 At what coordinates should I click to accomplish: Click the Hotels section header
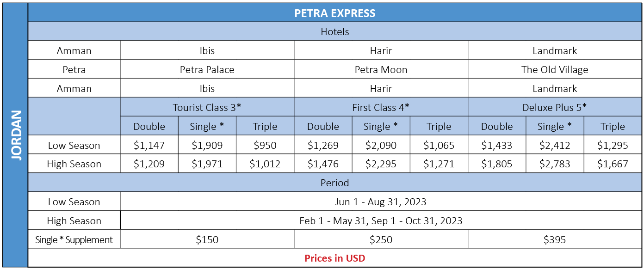coord(335,32)
